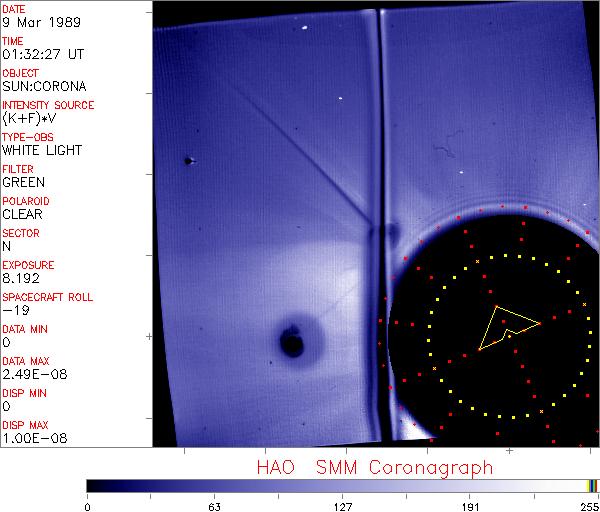Click the plus marker below the occulting disk
600x512 pixels.
(509, 451)
